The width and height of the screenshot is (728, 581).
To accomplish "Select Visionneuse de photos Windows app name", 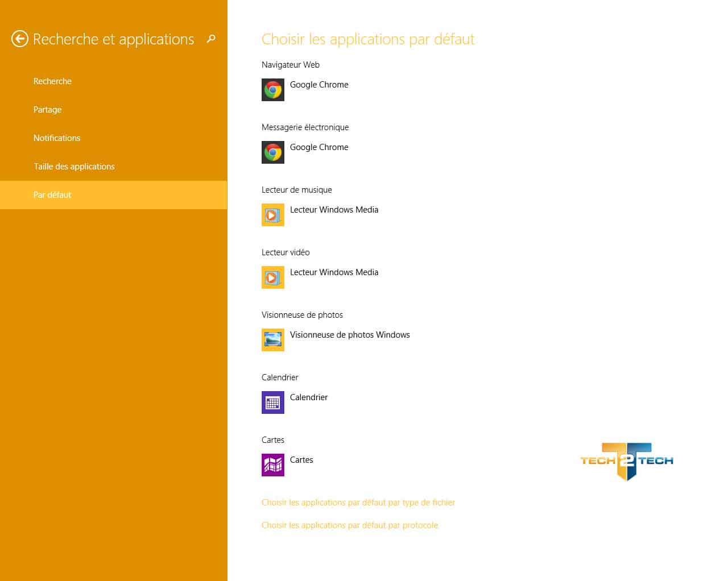I will 350,335.
